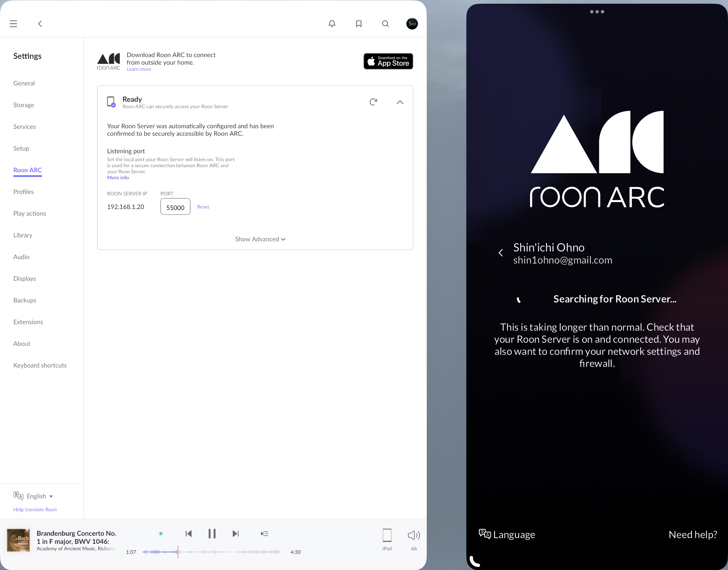The image size is (728, 570).
Task: Open Play actions settings
Action: (x=30, y=213)
